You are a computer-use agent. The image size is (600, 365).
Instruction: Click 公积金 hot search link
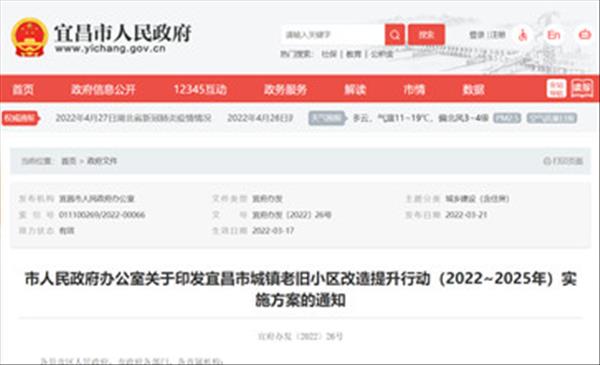382,54
